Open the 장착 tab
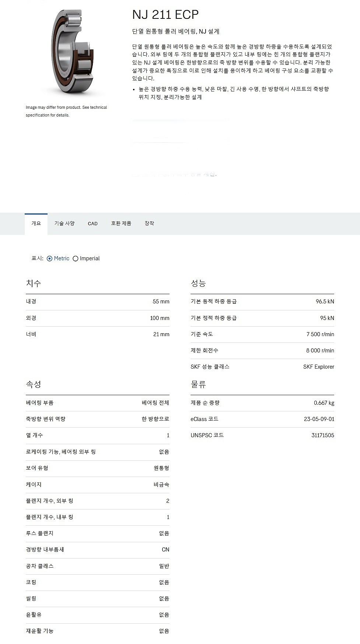Image resolution: width=360 pixels, height=644 pixels. click(149, 223)
